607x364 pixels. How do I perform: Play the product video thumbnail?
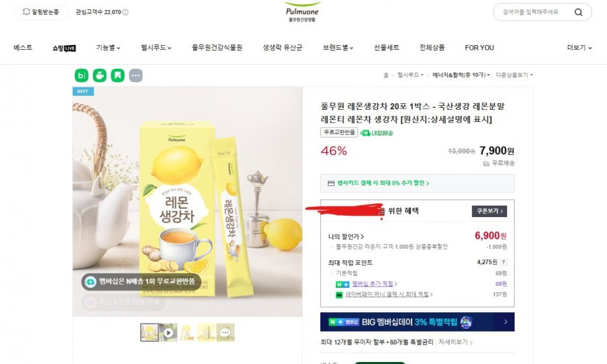[x=169, y=332]
